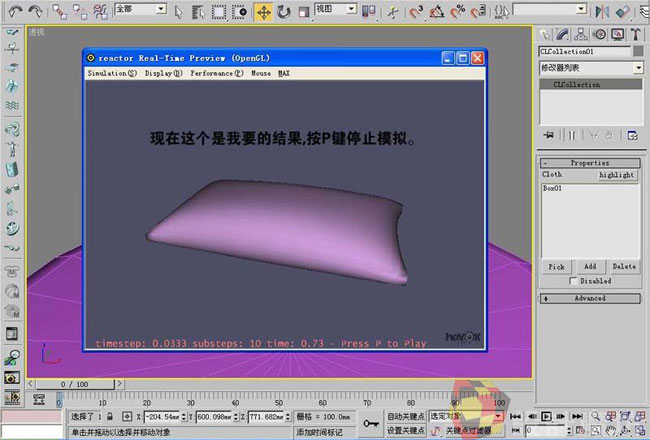Switch to the Utilities hammer tab
Screen dimensions: 650x440
[x=635, y=34]
